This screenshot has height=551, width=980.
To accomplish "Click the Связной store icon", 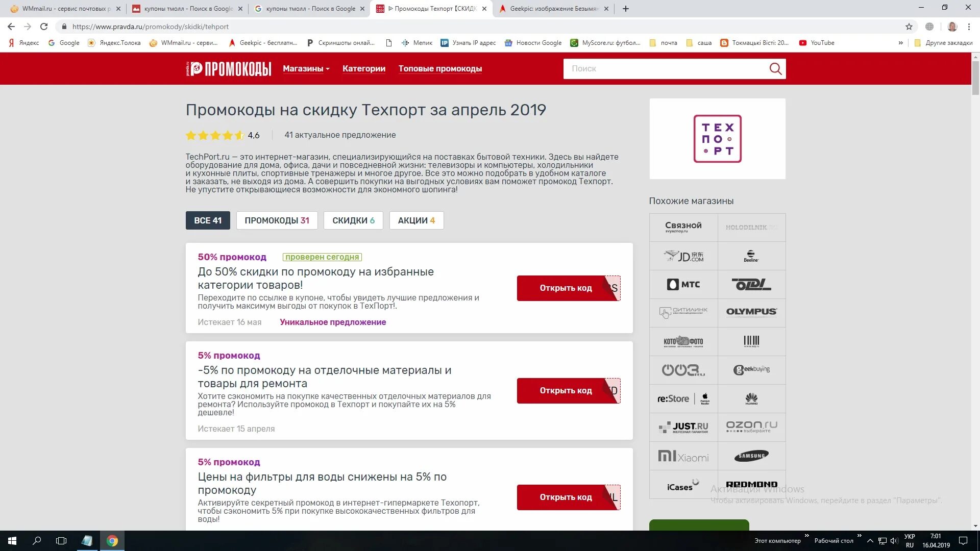I will point(683,227).
